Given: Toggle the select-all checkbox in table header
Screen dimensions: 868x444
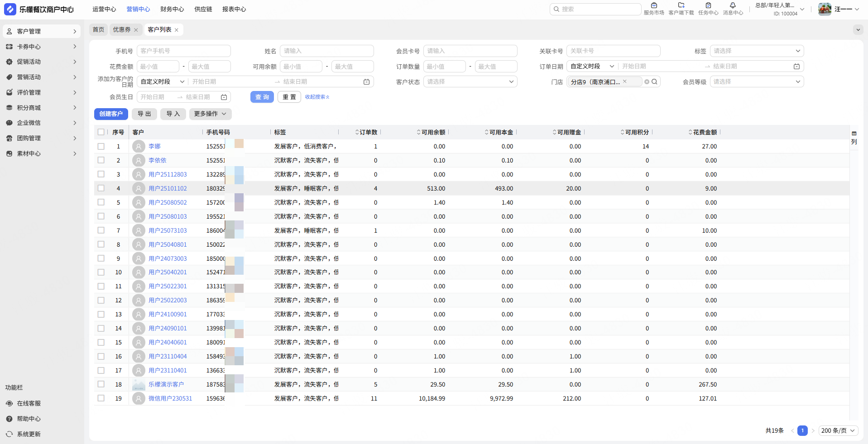Looking at the screenshot, I should 101,132.
